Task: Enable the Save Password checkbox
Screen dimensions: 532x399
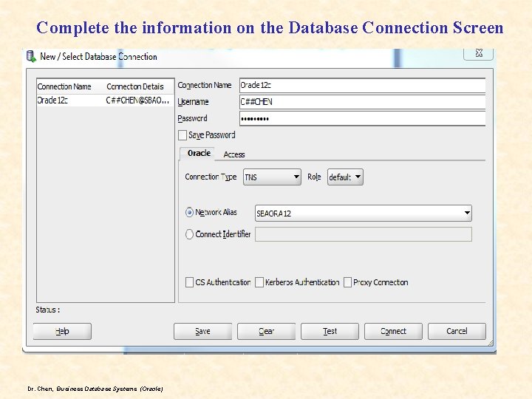Action: click(x=183, y=135)
